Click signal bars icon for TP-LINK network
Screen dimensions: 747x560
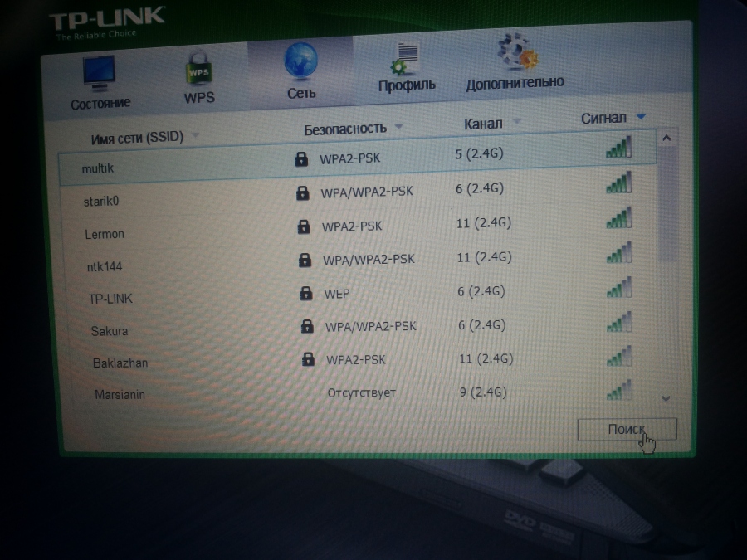[619, 288]
